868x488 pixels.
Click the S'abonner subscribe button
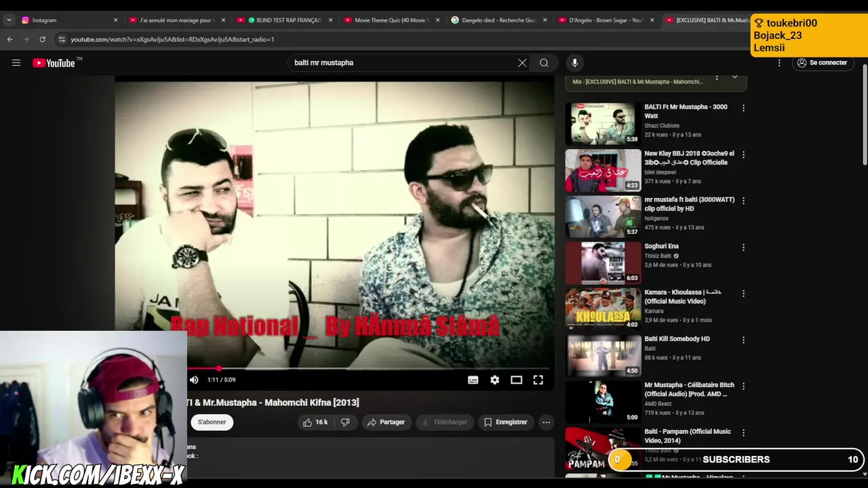click(x=212, y=422)
